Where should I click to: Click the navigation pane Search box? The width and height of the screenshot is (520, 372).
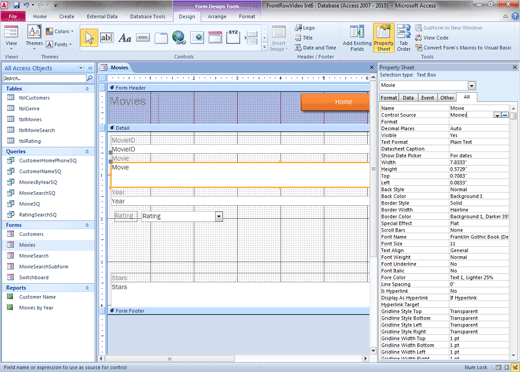click(x=44, y=78)
